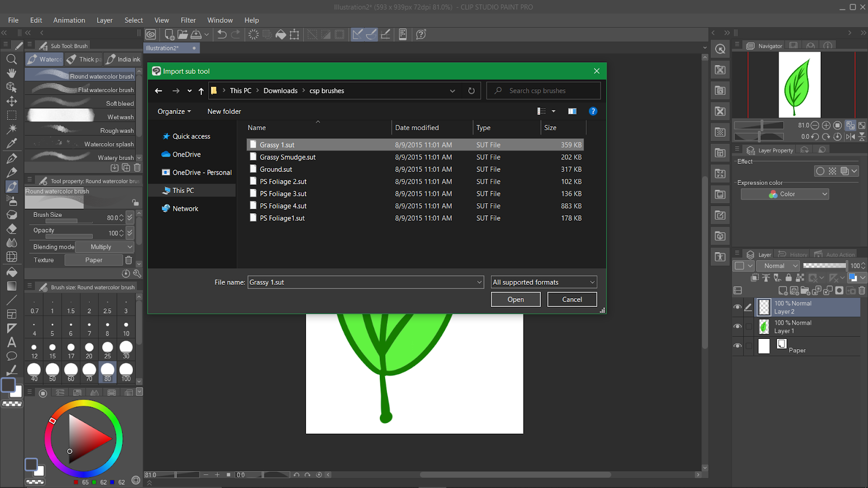Click the Cancel button

tap(572, 299)
